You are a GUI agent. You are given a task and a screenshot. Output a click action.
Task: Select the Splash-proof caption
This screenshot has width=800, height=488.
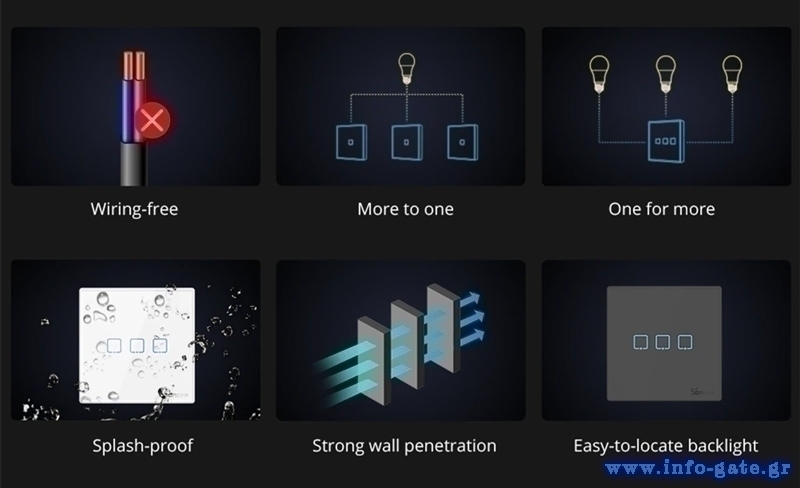[x=143, y=446]
